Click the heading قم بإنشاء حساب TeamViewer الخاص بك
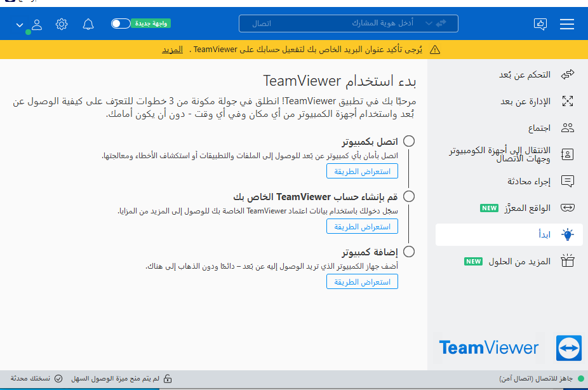588x390 pixels. tap(316, 197)
